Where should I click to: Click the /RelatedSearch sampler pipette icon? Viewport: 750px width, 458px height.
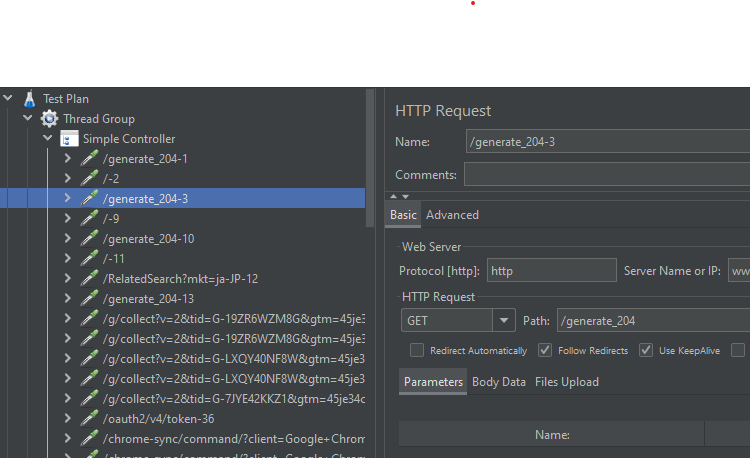tap(89, 279)
